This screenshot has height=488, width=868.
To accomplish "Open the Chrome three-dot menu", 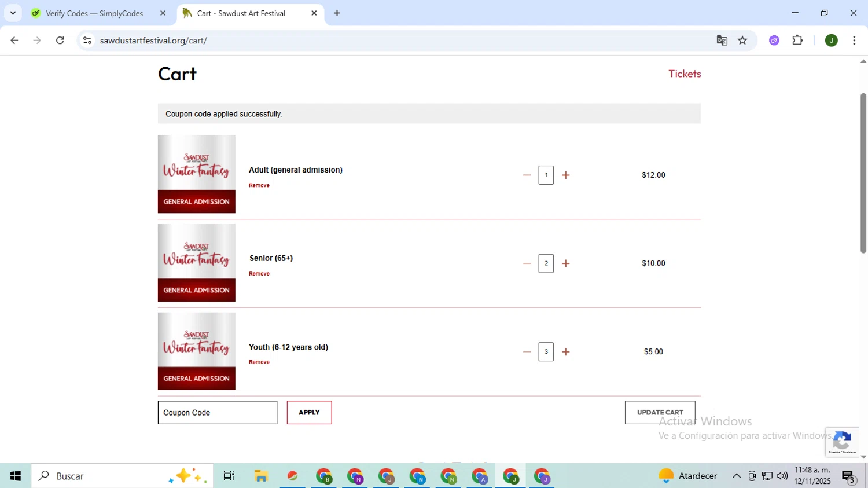I will [x=854, y=41].
